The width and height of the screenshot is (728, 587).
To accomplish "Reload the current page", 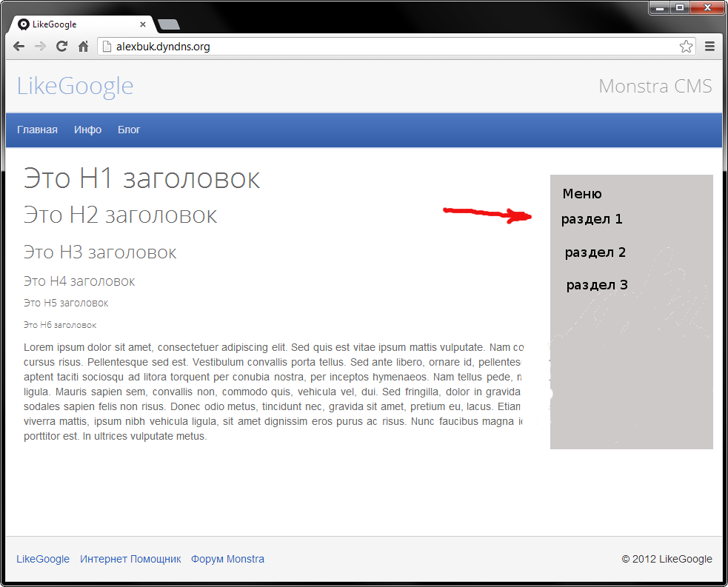I will tap(61, 47).
